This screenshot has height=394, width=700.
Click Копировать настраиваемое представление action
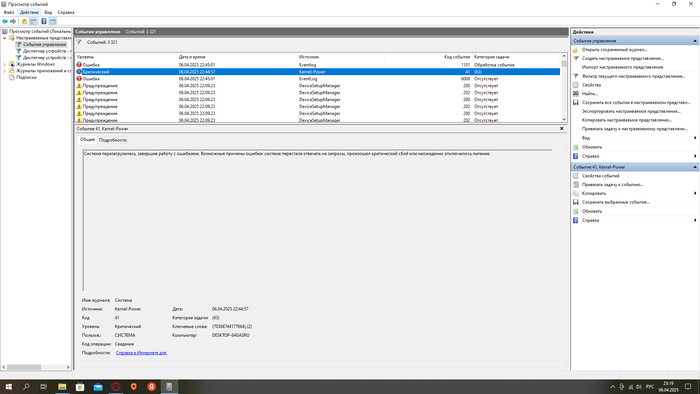627,120
